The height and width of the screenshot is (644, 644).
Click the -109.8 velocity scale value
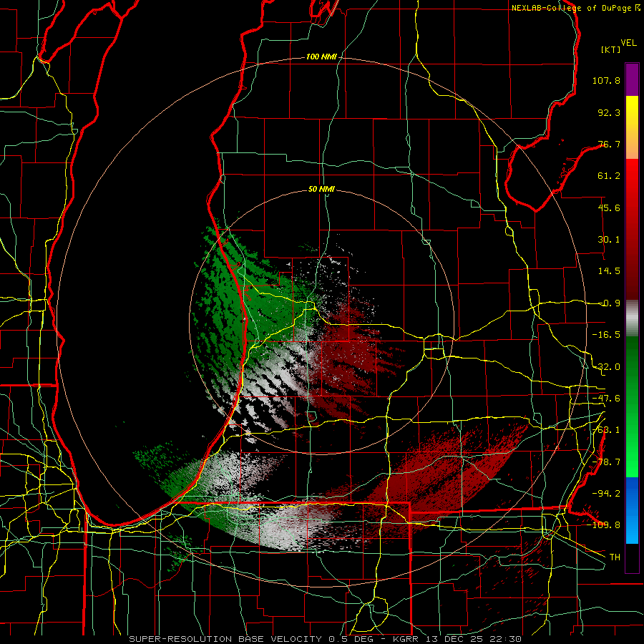coord(603,525)
